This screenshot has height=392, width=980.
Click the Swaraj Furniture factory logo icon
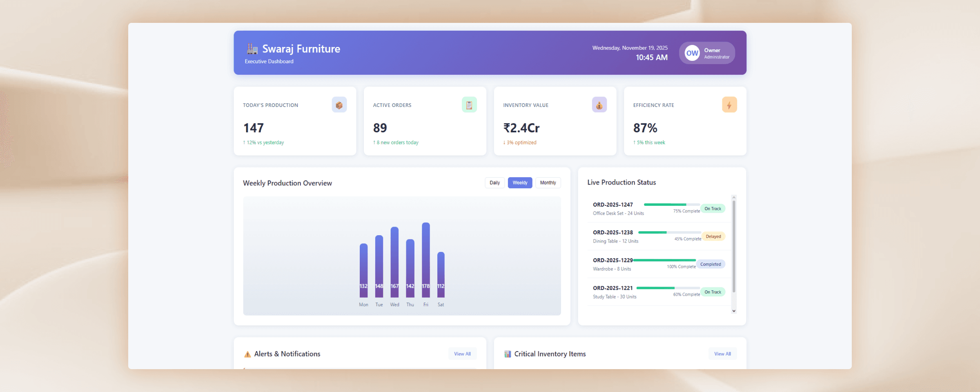coord(252,49)
